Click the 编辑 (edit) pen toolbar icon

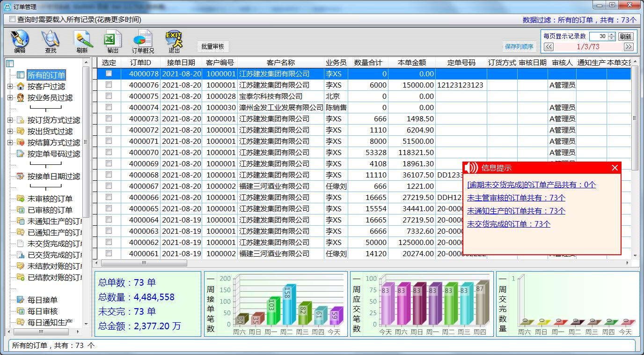coord(20,39)
